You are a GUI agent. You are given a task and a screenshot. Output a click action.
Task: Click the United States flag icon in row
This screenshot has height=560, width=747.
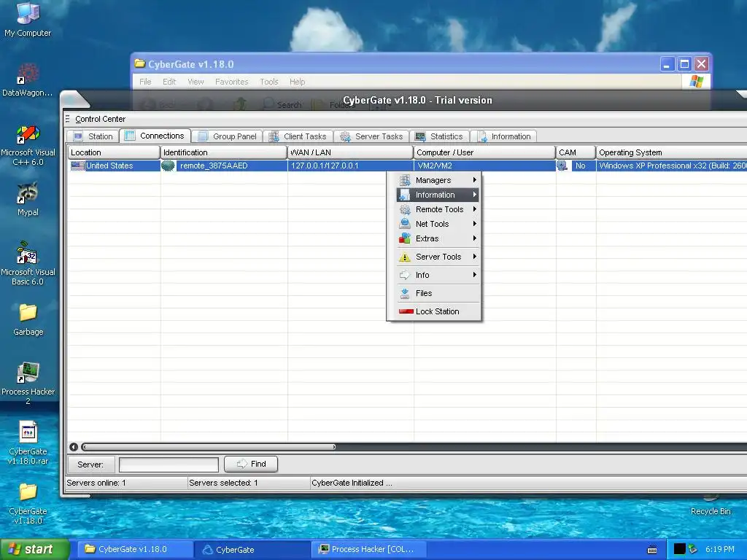click(77, 166)
